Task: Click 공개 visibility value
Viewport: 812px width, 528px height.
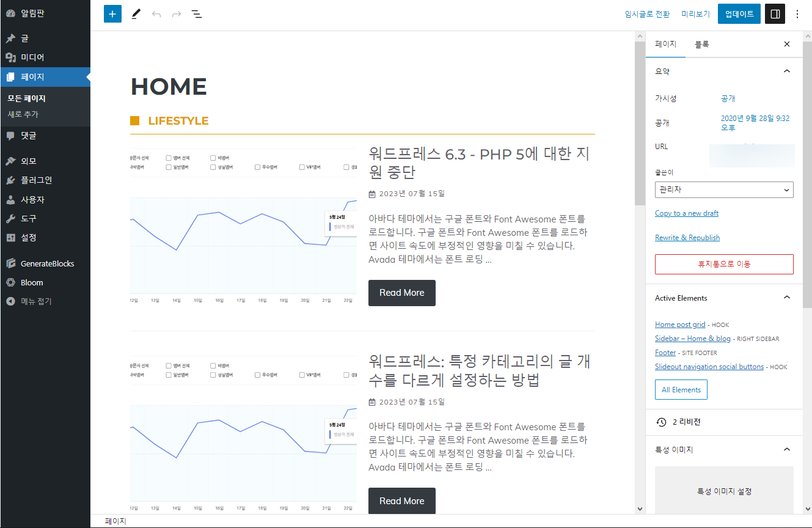Action: point(728,98)
